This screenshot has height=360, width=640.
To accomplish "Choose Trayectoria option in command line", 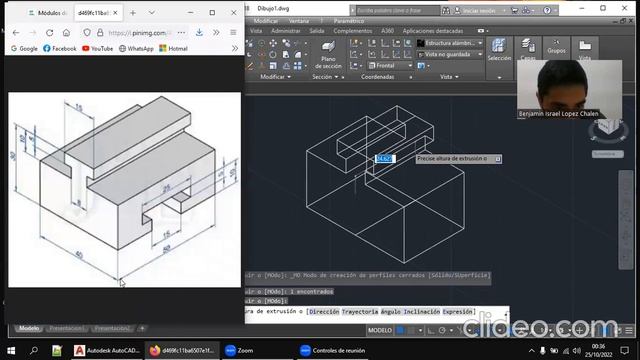I will pyautogui.click(x=360, y=311).
